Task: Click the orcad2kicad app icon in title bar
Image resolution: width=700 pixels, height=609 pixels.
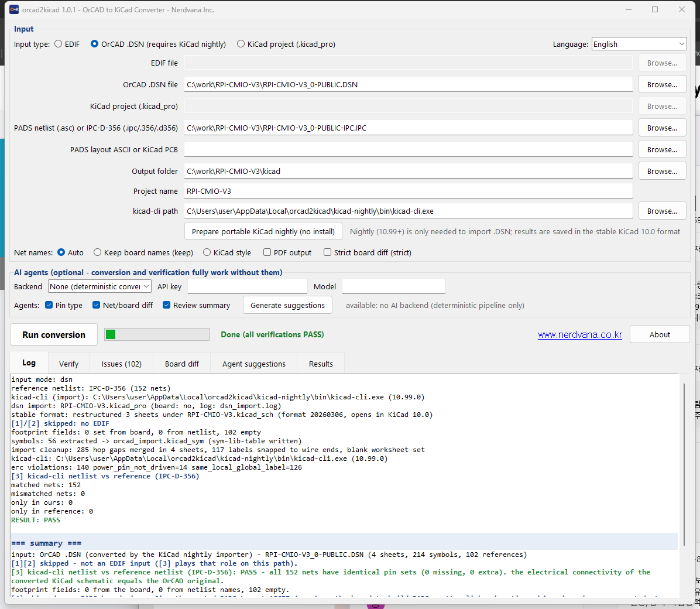Action: [14, 9]
